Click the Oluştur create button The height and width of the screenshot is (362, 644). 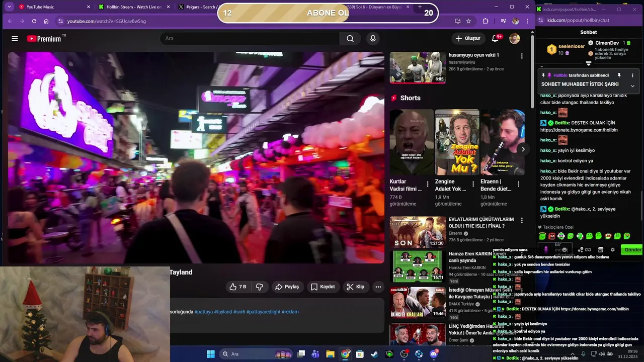click(468, 39)
